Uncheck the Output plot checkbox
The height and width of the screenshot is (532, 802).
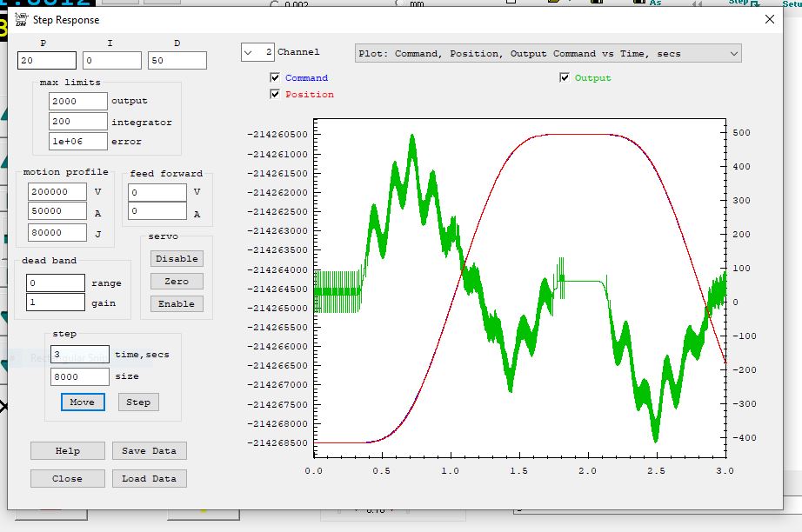pos(565,78)
